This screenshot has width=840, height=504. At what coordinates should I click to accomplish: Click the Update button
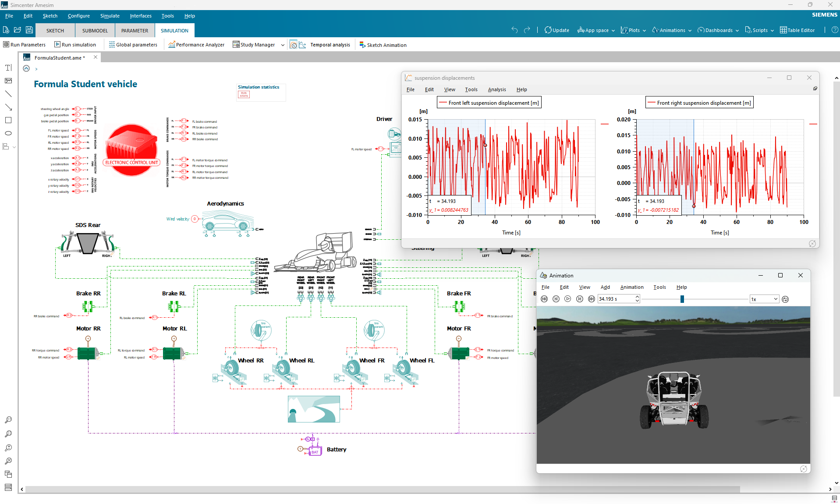556,30
